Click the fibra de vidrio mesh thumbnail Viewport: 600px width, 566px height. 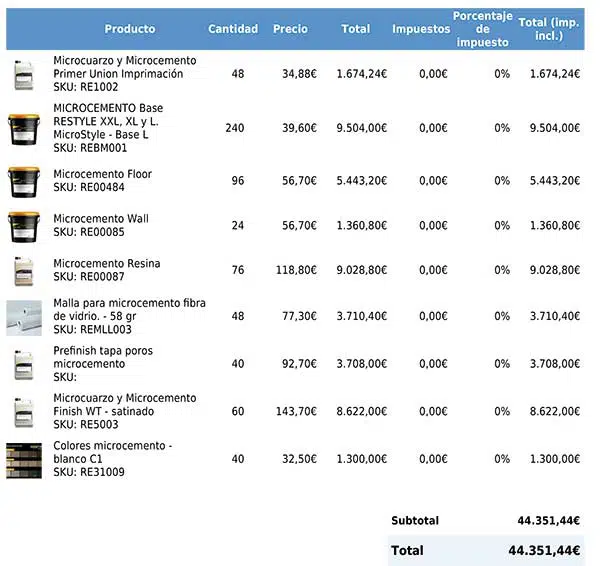(x=24, y=316)
